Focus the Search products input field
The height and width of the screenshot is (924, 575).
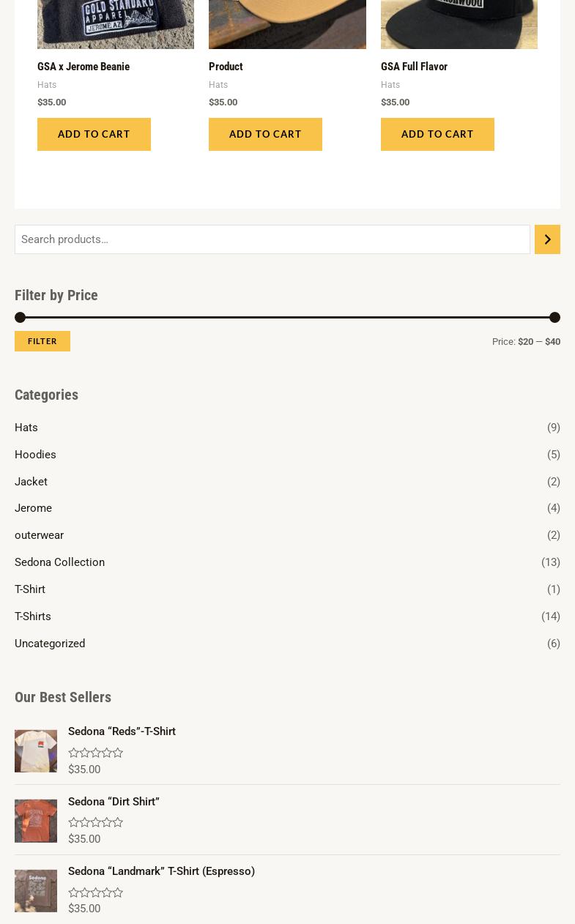point(272,239)
